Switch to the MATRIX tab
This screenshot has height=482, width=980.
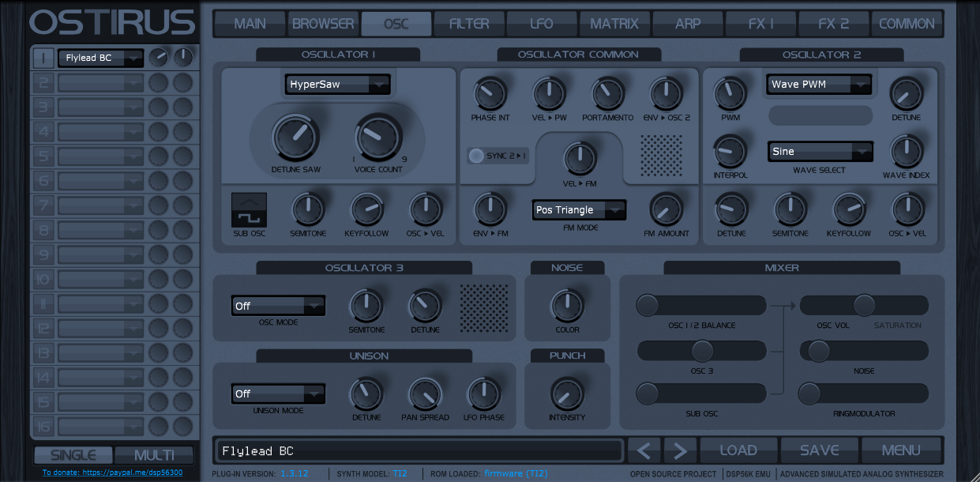click(x=615, y=24)
